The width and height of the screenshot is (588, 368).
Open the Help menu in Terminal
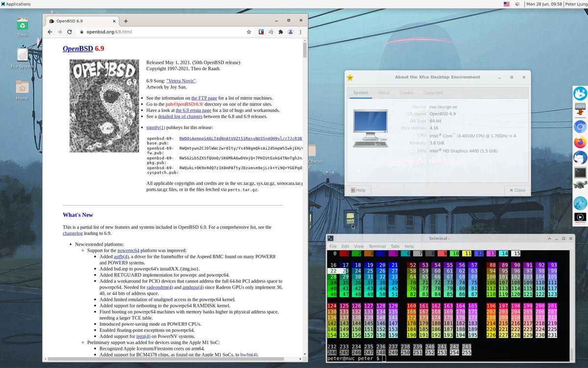tap(409, 246)
